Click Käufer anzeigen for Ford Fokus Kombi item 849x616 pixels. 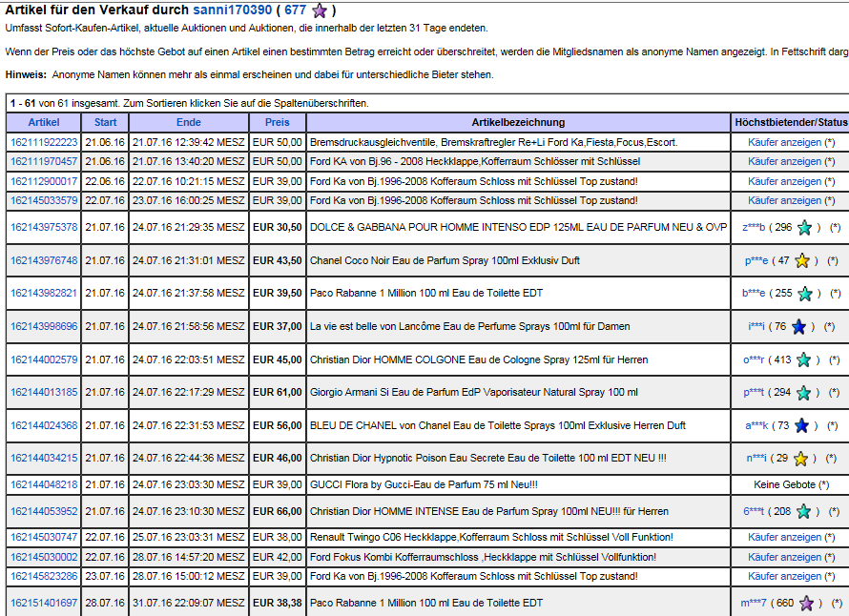pos(784,557)
